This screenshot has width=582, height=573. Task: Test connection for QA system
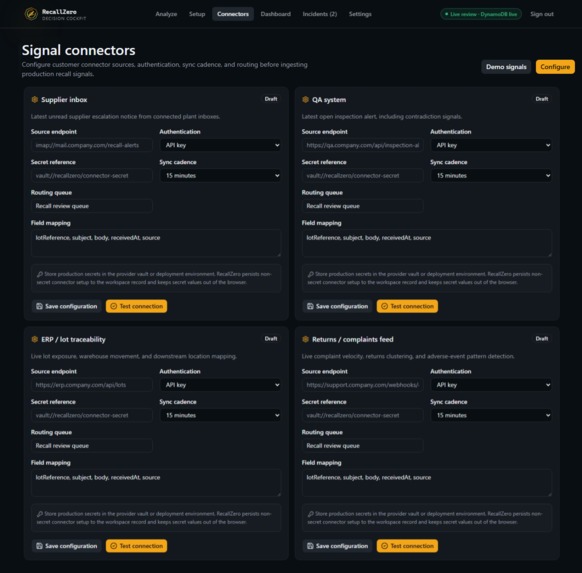pyautogui.click(x=407, y=306)
